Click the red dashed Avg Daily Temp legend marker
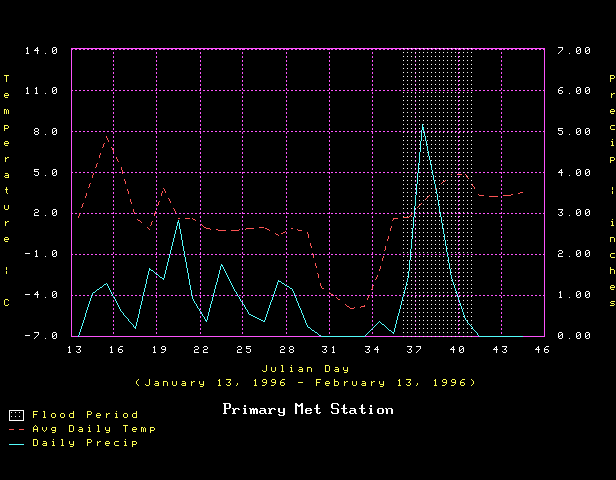Screen dimensions: 616x480 (15, 428)
